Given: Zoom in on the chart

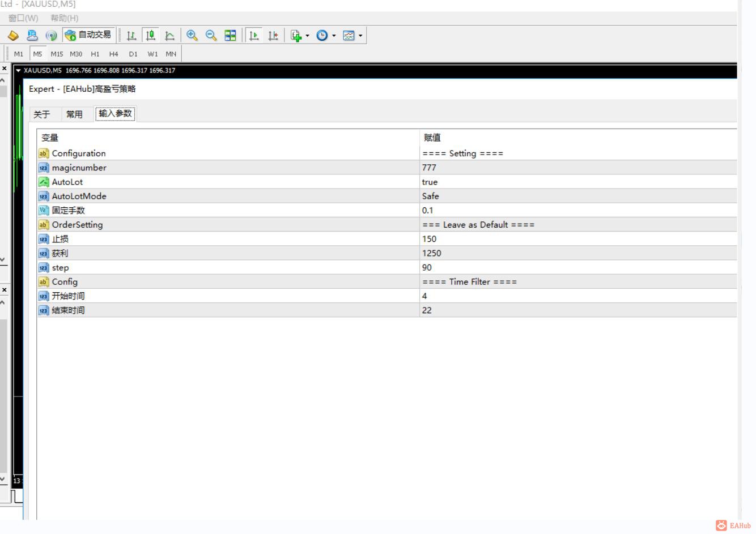Looking at the screenshot, I should point(192,36).
